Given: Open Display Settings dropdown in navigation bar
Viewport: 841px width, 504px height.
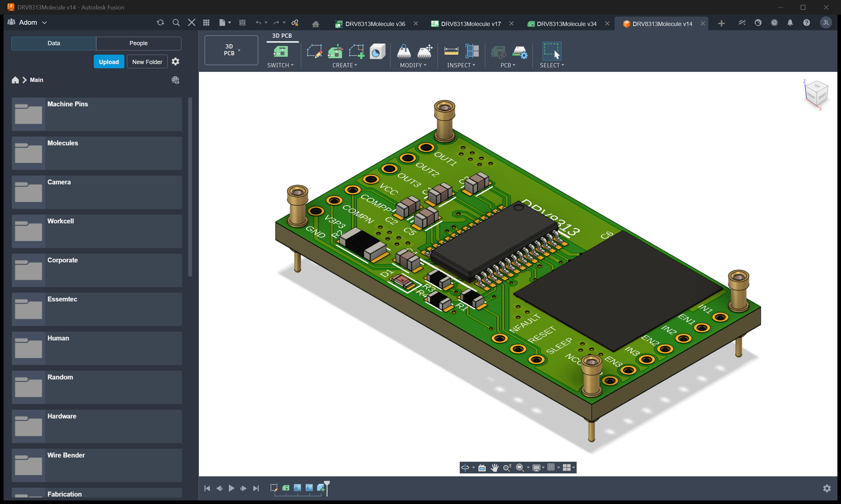Looking at the screenshot, I should tap(538, 468).
